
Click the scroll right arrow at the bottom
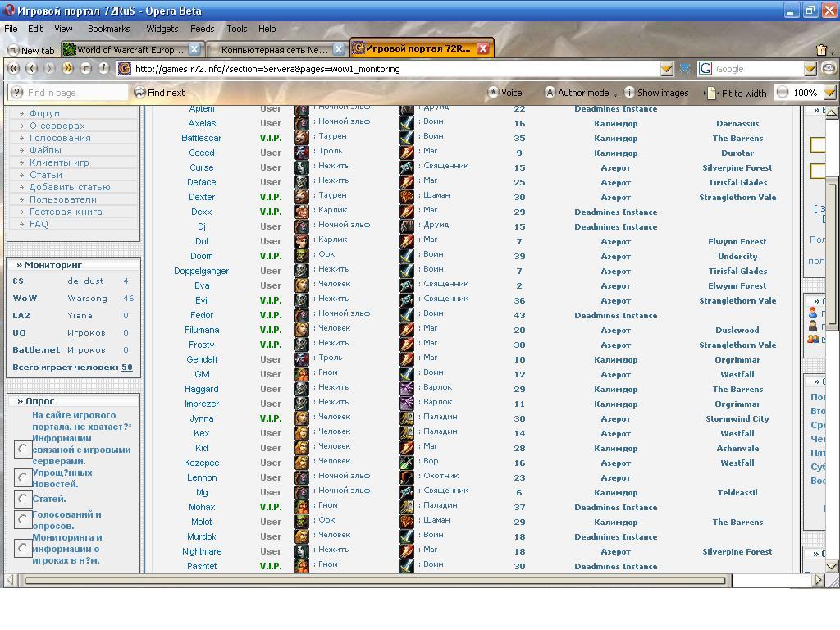pos(818,580)
